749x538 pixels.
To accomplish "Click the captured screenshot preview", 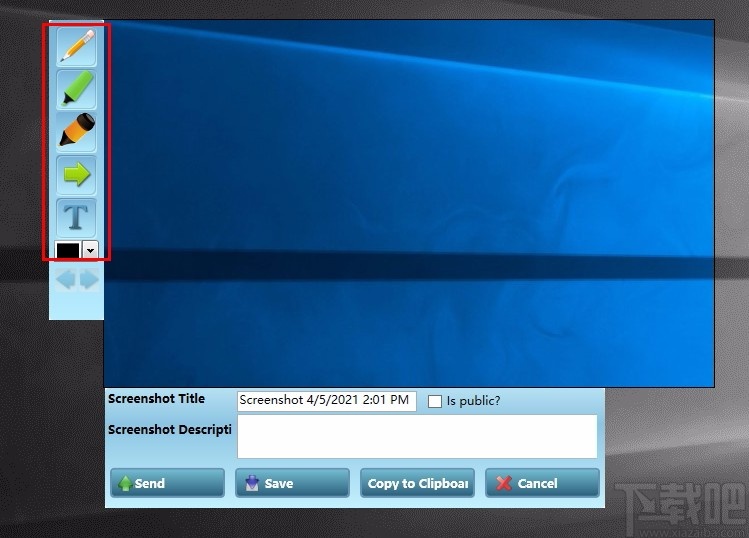I will 409,204.
